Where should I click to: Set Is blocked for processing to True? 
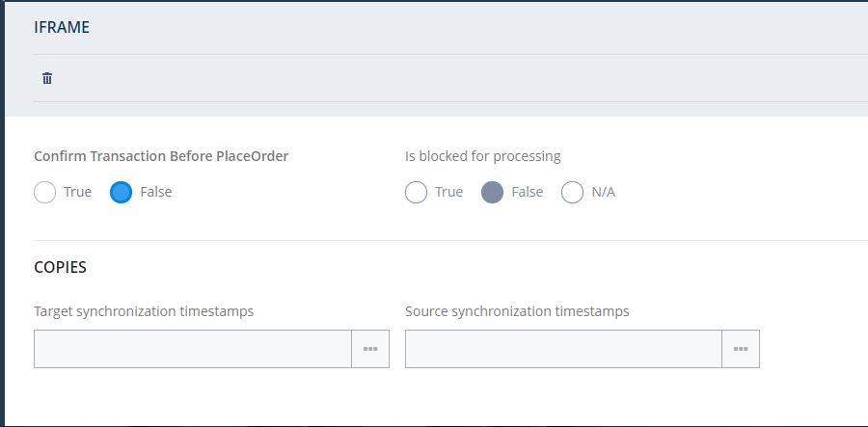(416, 192)
